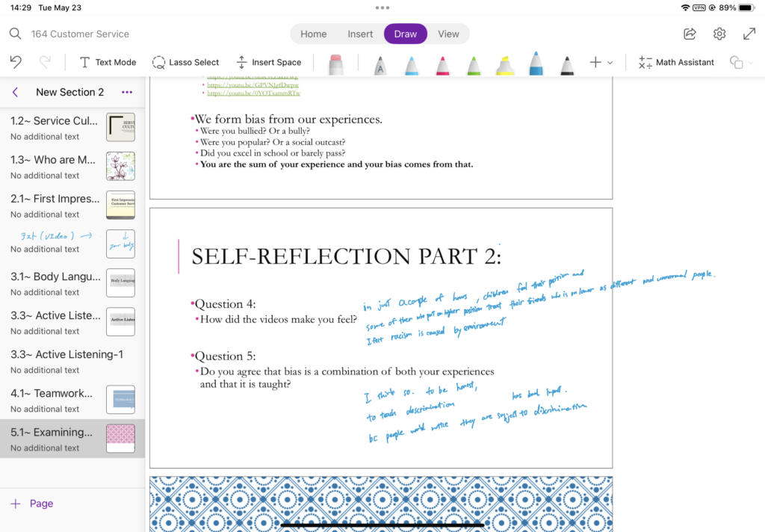Screen dimensions: 765x532
Task: Open the shapes dropdown
Action: pos(740,63)
